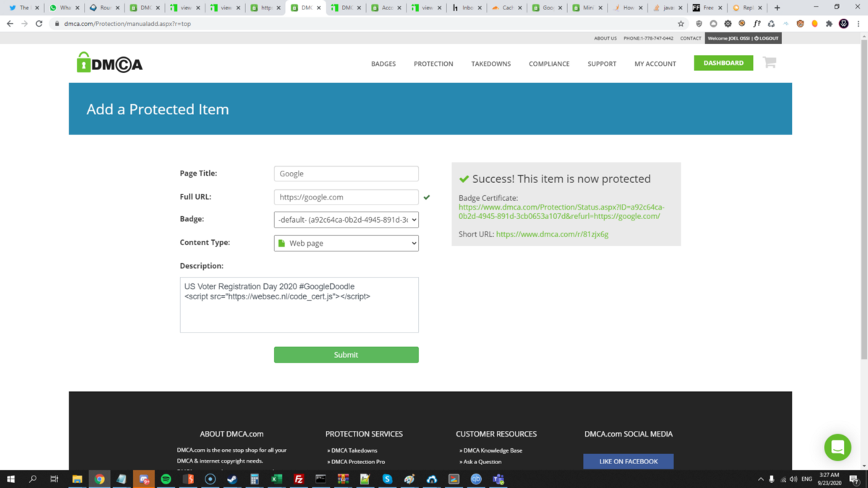This screenshot has height=488, width=868.
Task: Click the browser back arrow
Action: [10, 24]
